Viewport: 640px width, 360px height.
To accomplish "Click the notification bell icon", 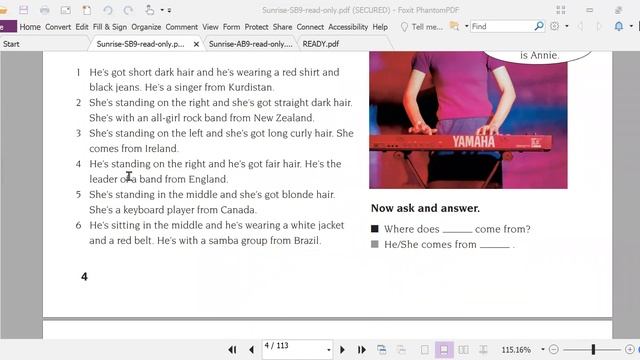I will [x=619, y=27].
